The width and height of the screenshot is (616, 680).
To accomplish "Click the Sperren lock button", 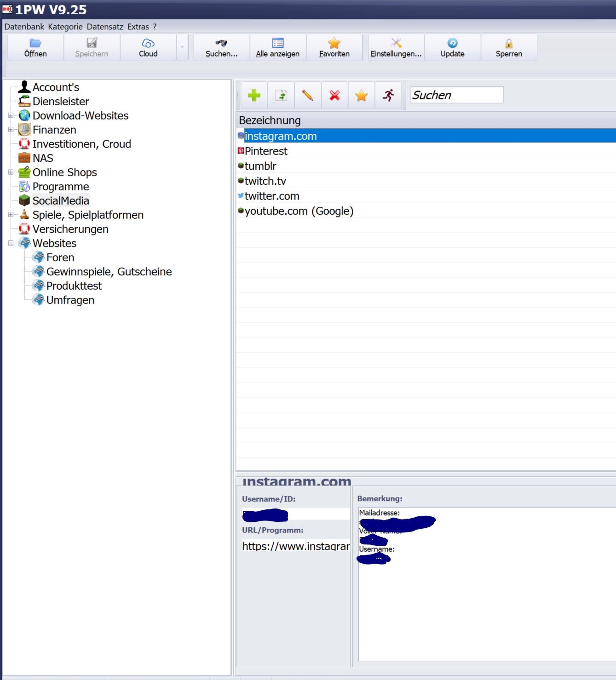I will (x=508, y=47).
